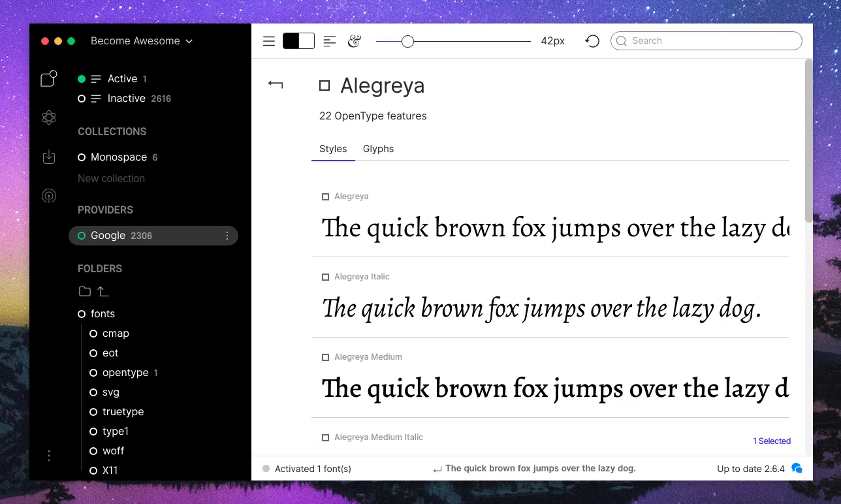Open the broadcast podcast icon in sidebar
The width and height of the screenshot is (841, 504).
(x=49, y=196)
